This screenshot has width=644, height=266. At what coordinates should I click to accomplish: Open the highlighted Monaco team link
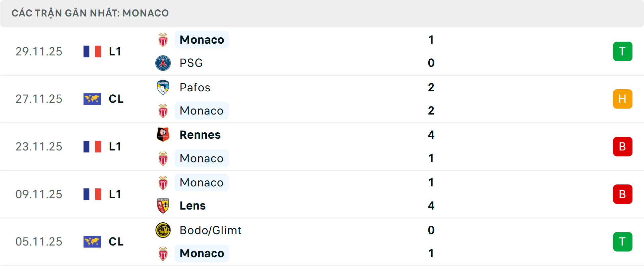click(202, 39)
